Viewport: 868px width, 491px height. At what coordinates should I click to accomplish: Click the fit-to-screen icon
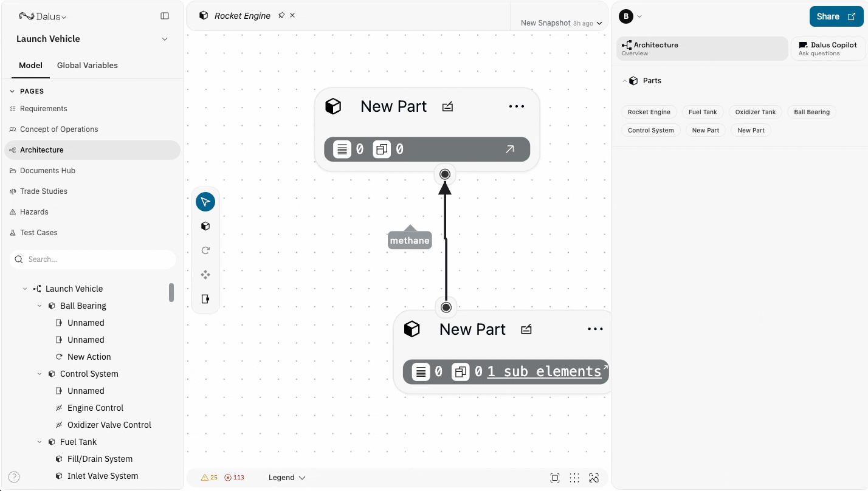(x=555, y=478)
